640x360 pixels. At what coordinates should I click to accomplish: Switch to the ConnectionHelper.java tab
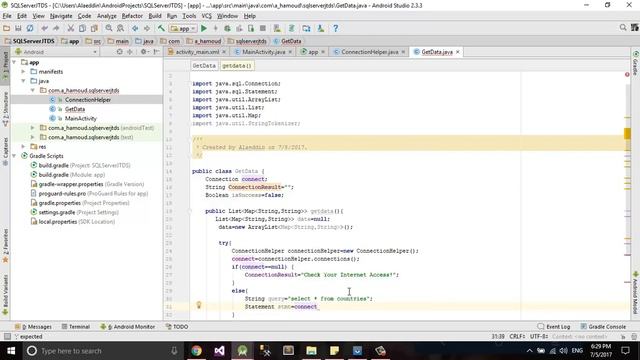[x=369, y=52]
